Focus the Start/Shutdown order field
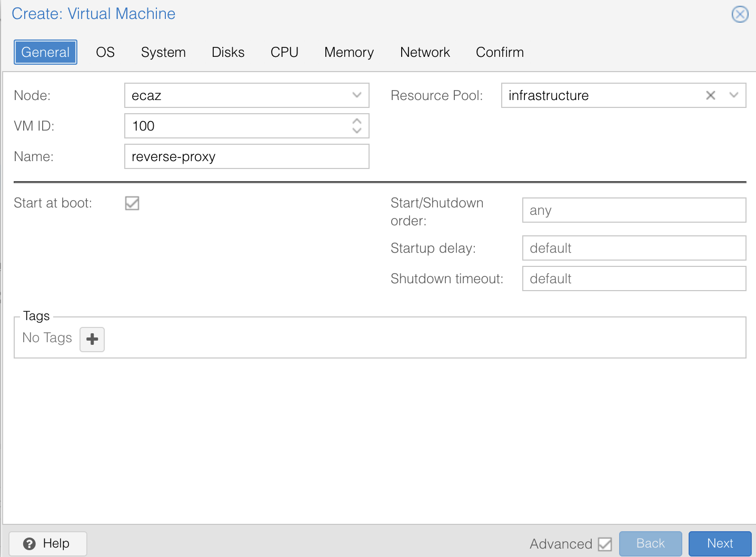The image size is (756, 557). pyautogui.click(x=634, y=210)
